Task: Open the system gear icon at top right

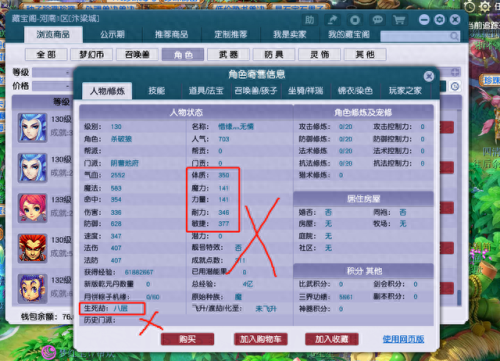Action: [485, 7]
